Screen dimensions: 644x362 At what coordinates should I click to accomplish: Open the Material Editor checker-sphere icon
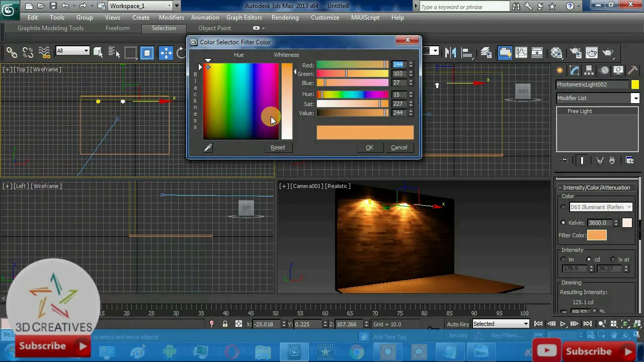[556, 52]
